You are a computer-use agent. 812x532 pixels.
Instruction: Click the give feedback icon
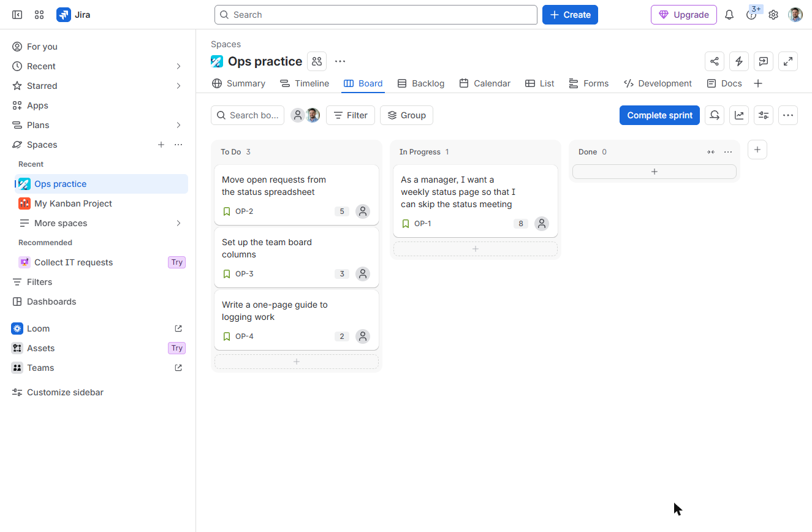[x=764, y=61]
